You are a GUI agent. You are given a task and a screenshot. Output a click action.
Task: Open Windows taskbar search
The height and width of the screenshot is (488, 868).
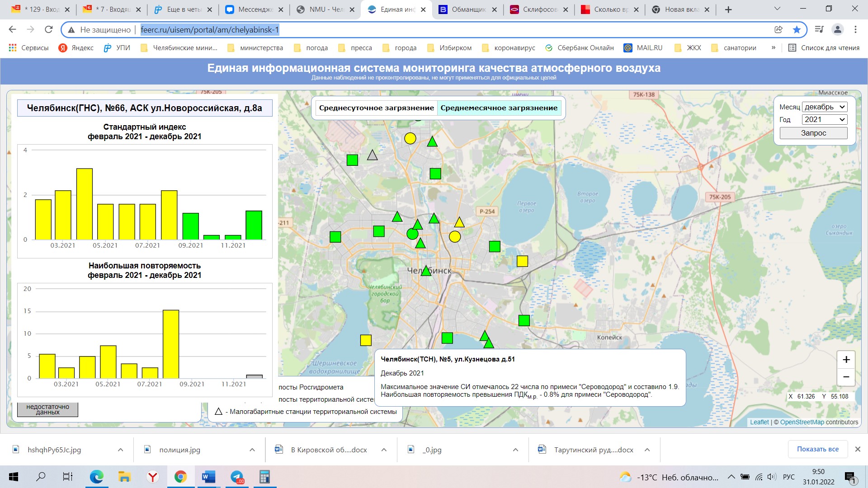click(x=41, y=477)
